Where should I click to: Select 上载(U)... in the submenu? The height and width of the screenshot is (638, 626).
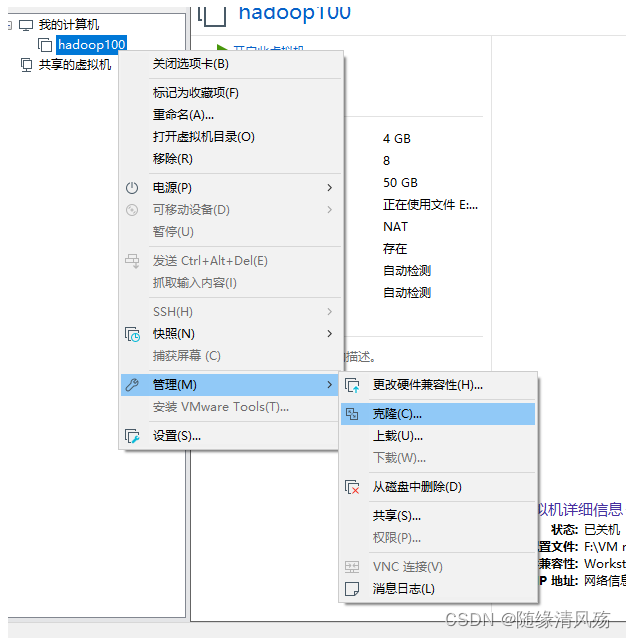point(438,436)
